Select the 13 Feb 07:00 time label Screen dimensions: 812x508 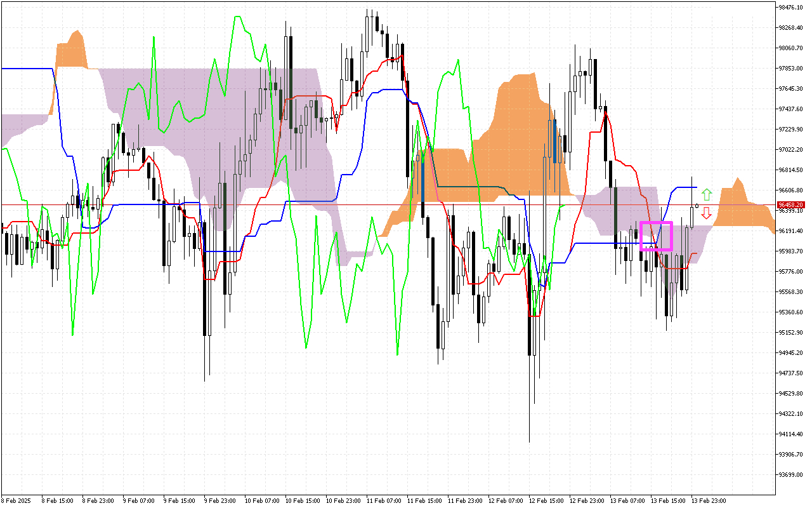click(x=626, y=501)
